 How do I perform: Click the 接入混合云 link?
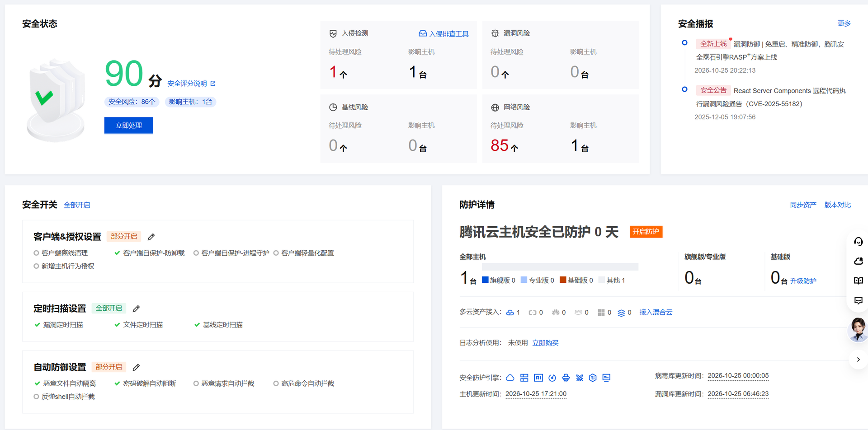[x=656, y=313]
